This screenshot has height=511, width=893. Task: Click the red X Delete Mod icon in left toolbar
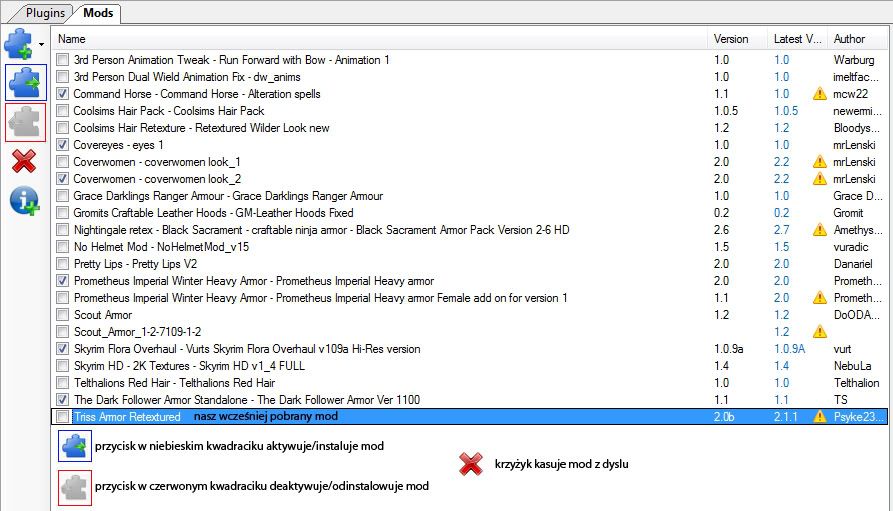point(24,161)
